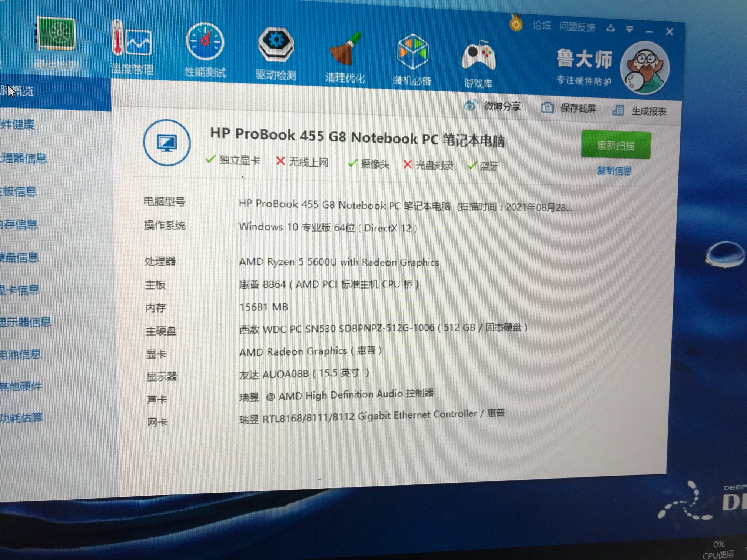Select the 显卡信息 sidebar item
This screenshot has width=747, height=560.
[x=20, y=290]
